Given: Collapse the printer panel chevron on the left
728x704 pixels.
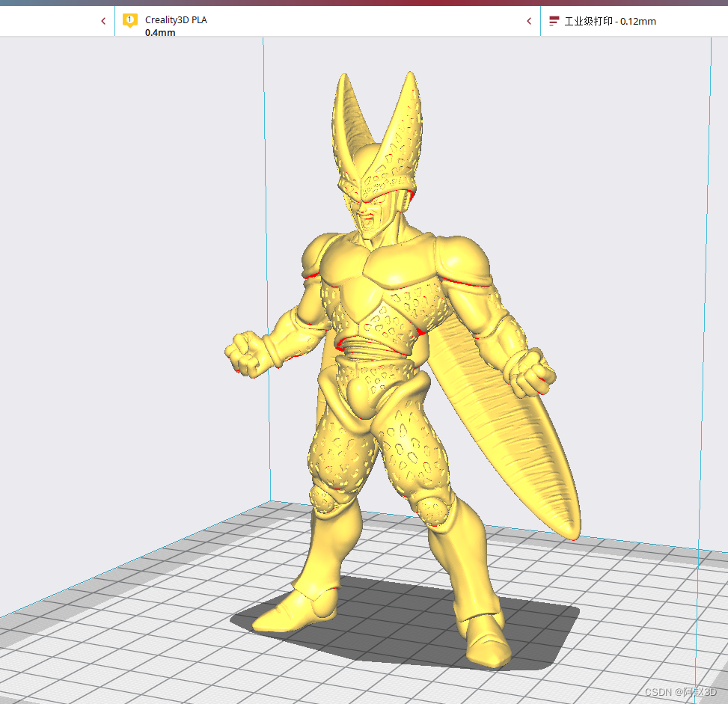Looking at the screenshot, I should click(103, 21).
